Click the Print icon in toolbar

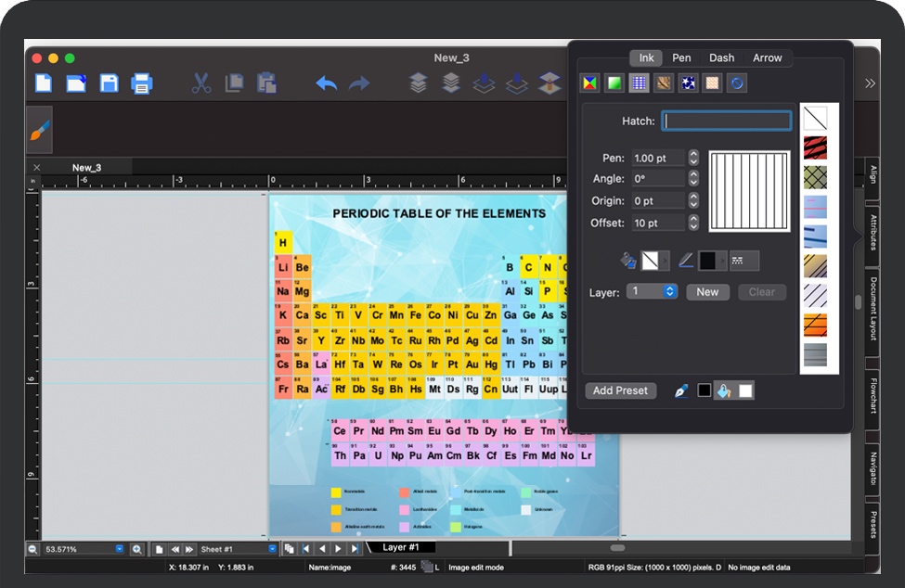[x=141, y=83]
